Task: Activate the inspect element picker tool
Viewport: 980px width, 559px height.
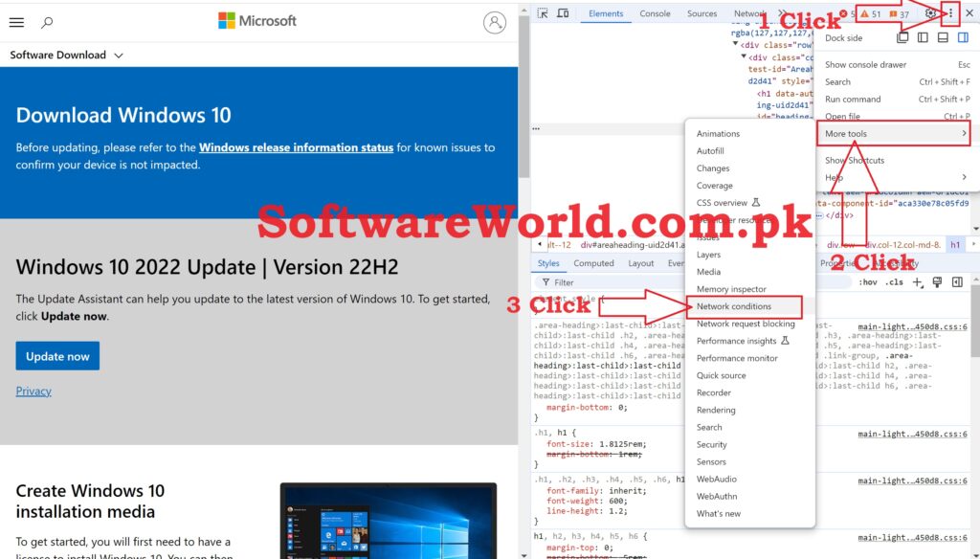Action: 543,13
